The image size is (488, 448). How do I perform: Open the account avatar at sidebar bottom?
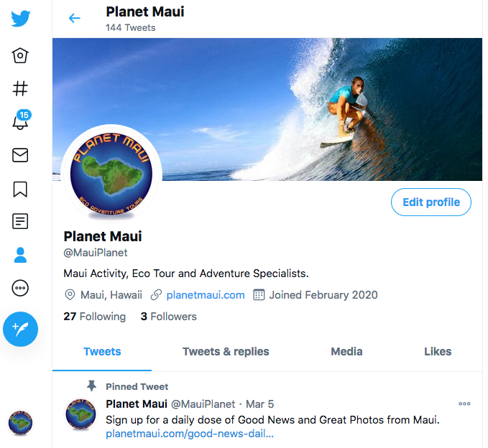20,423
